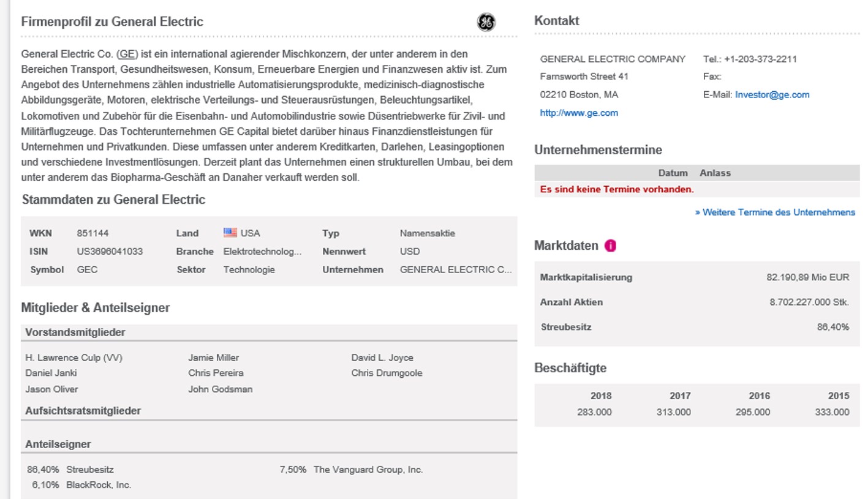This screenshot has height=499, width=868.
Task: Click The Vanguard Group, Inc. shareholder
Action: 368,470
